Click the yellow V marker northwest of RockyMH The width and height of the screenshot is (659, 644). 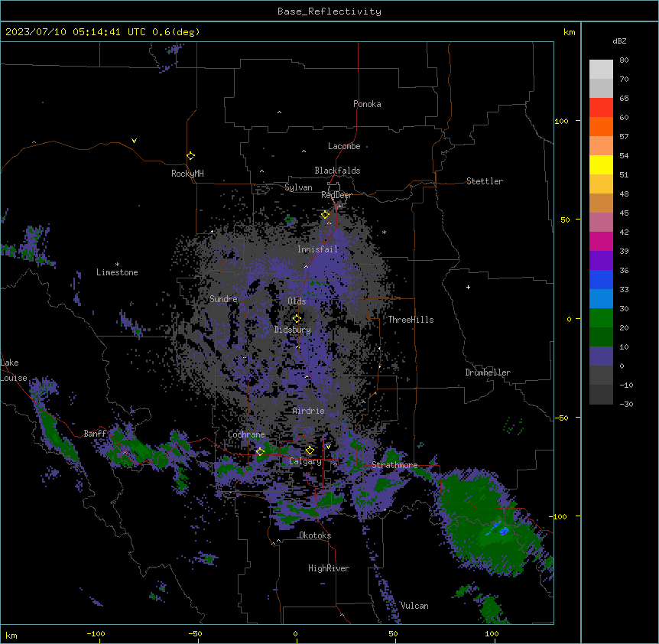tap(134, 141)
